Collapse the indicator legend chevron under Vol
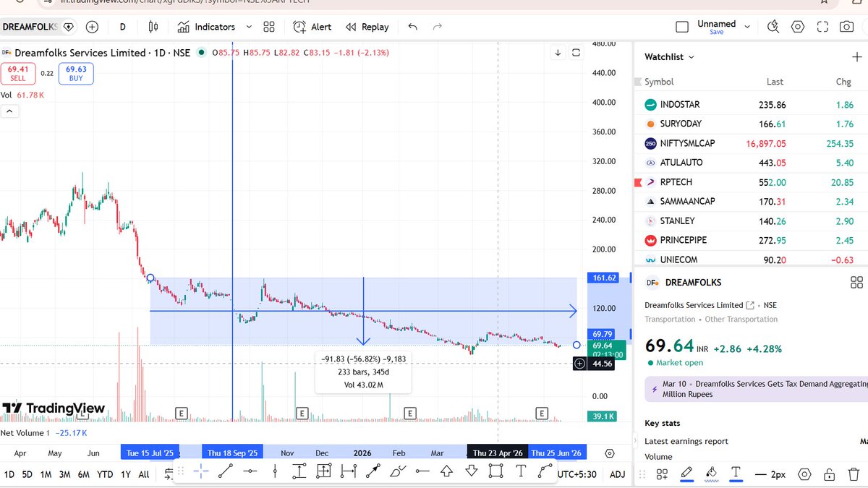 9,111
